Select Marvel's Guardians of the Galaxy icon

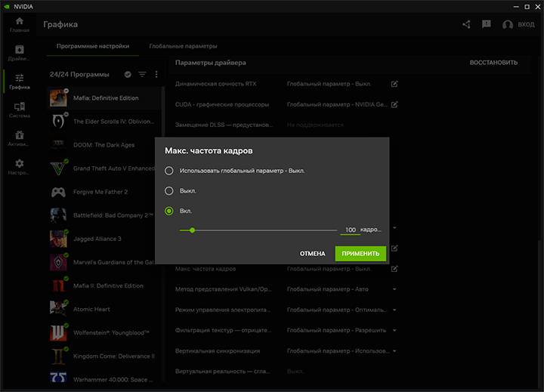click(x=58, y=262)
